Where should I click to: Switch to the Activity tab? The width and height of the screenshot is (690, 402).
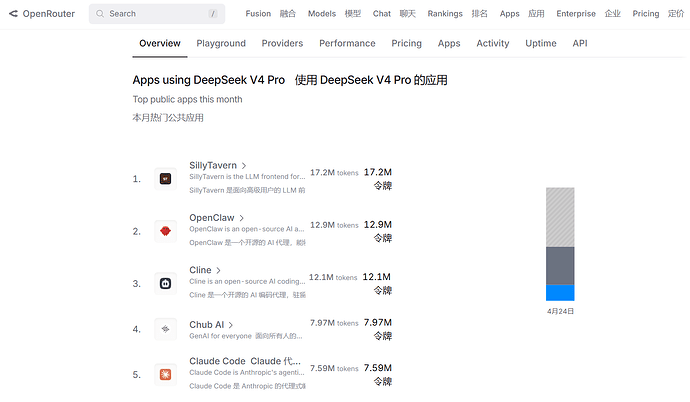coord(492,43)
